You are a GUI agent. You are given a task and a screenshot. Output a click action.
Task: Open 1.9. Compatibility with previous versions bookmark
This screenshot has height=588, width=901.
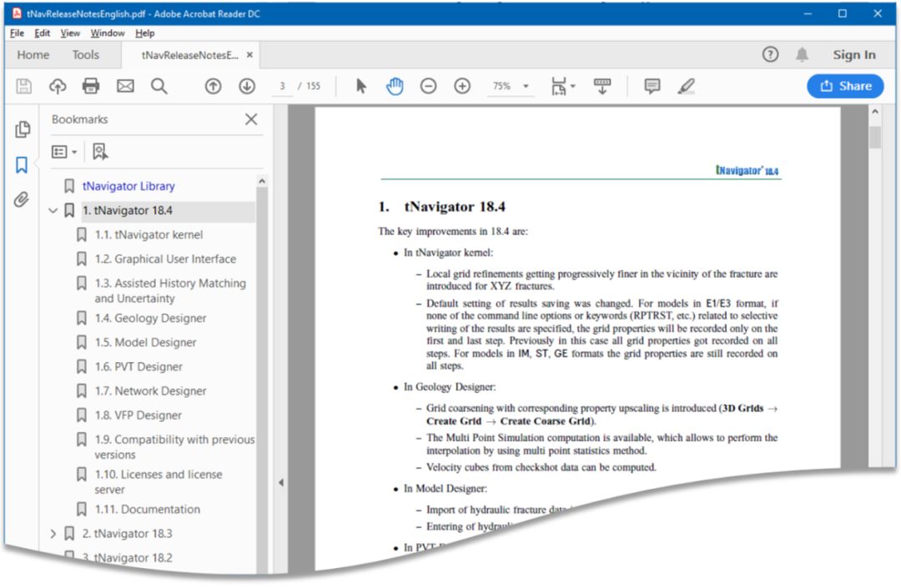point(174,447)
